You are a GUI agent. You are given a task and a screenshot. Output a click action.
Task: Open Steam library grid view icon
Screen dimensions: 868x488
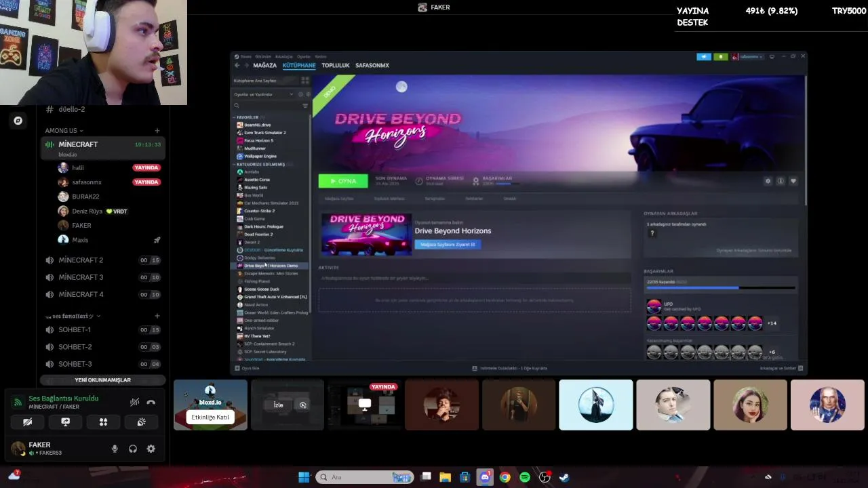(305, 81)
